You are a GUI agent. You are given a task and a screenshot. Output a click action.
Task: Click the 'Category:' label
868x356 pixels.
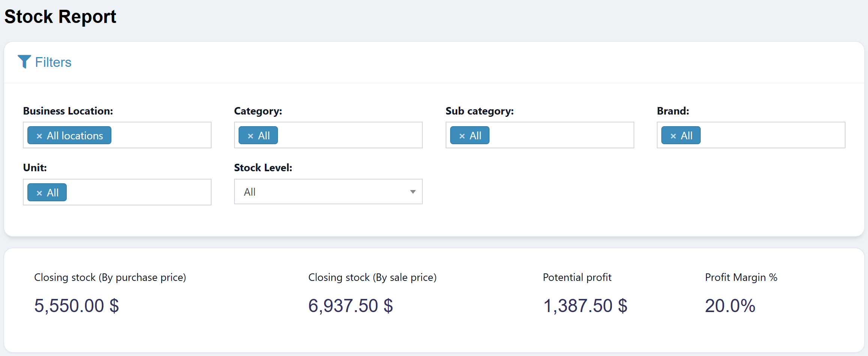coord(258,111)
